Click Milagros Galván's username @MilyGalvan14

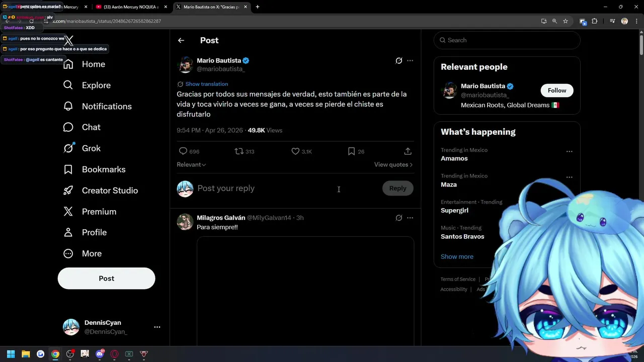click(x=269, y=218)
